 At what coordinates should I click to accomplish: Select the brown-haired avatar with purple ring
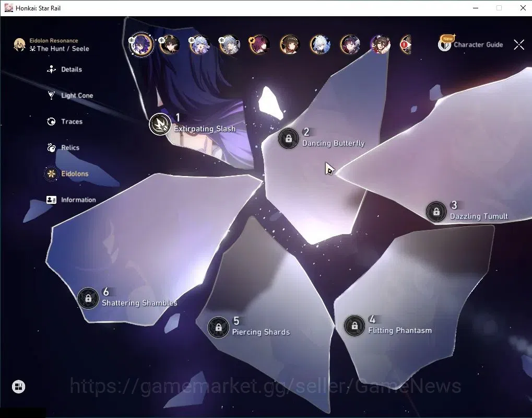[381, 44]
